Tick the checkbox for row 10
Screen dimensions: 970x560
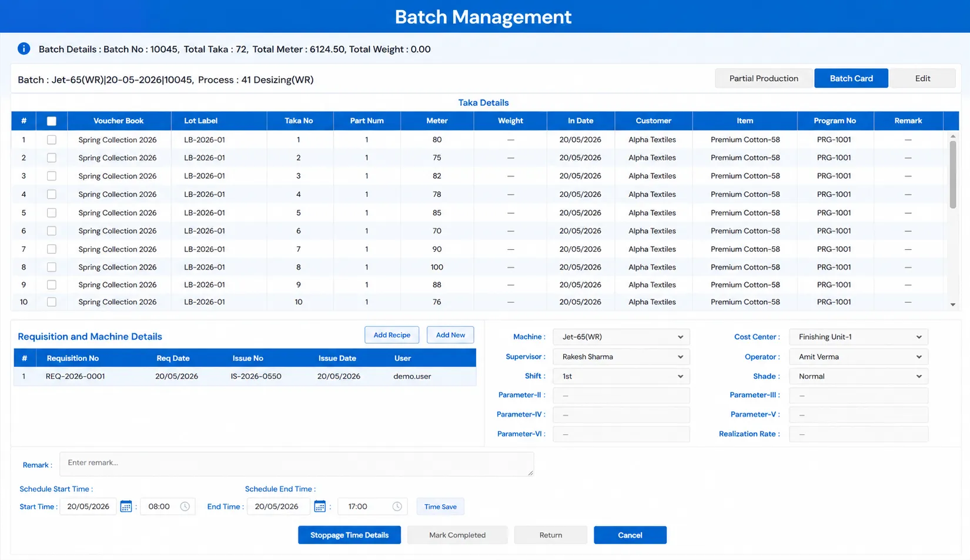(x=52, y=302)
